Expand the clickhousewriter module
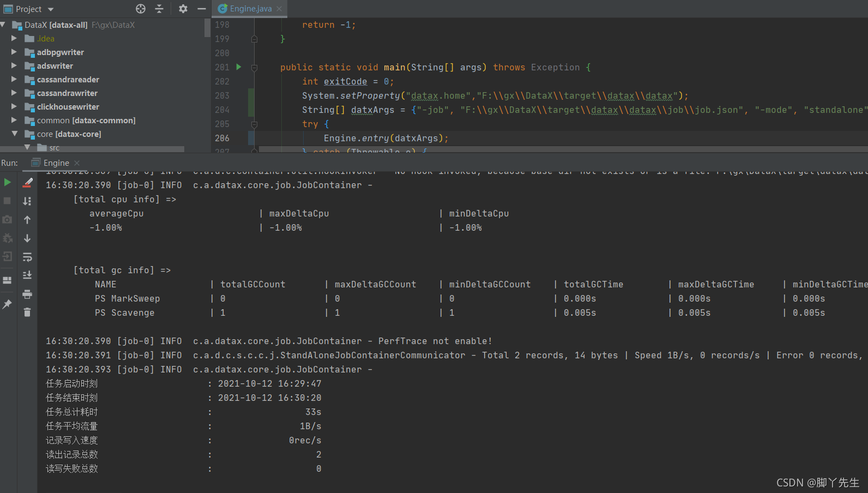Viewport: 868px width, 493px height. coord(14,106)
